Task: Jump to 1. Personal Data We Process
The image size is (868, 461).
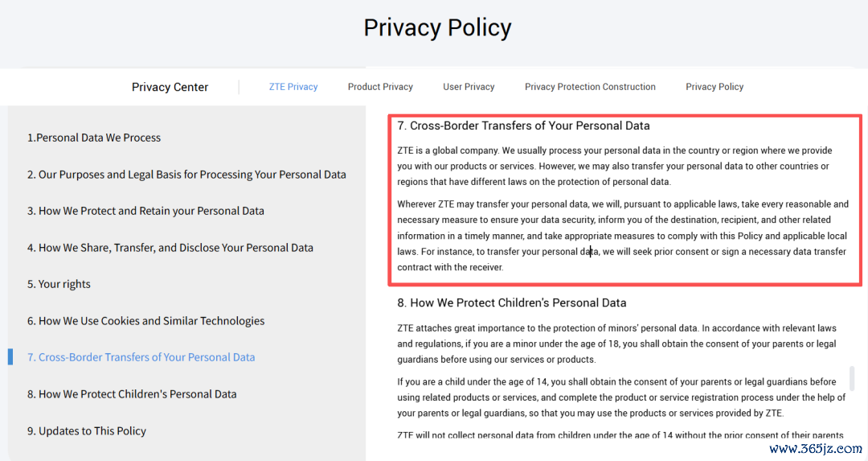Action: pyautogui.click(x=94, y=138)
